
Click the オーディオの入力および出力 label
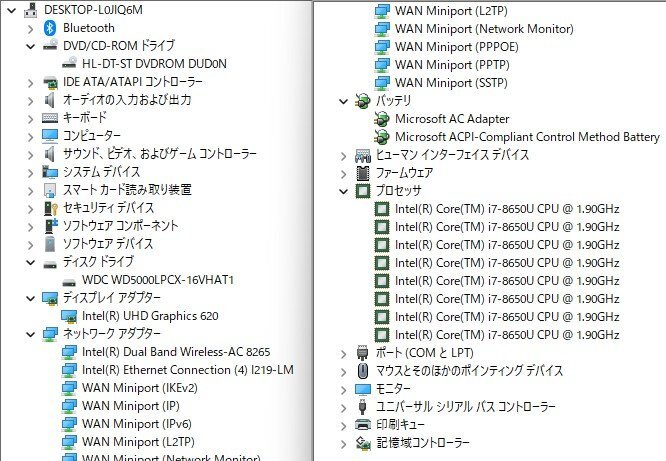pos(127,100)
